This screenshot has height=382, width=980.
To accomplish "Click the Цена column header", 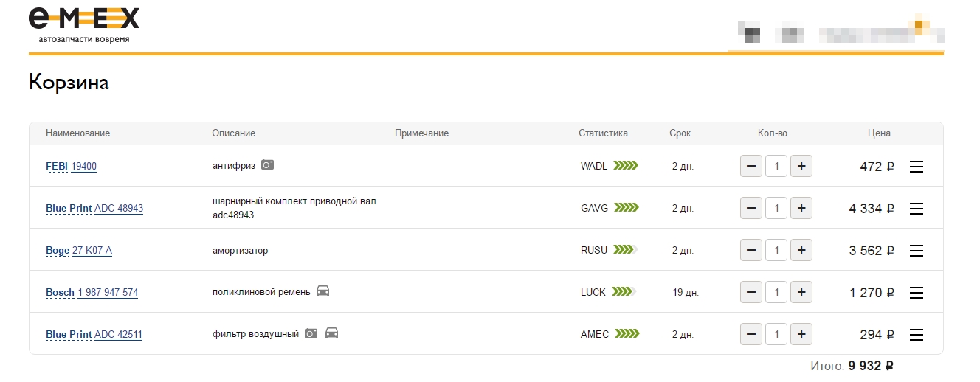I will (x=879, y=133).
